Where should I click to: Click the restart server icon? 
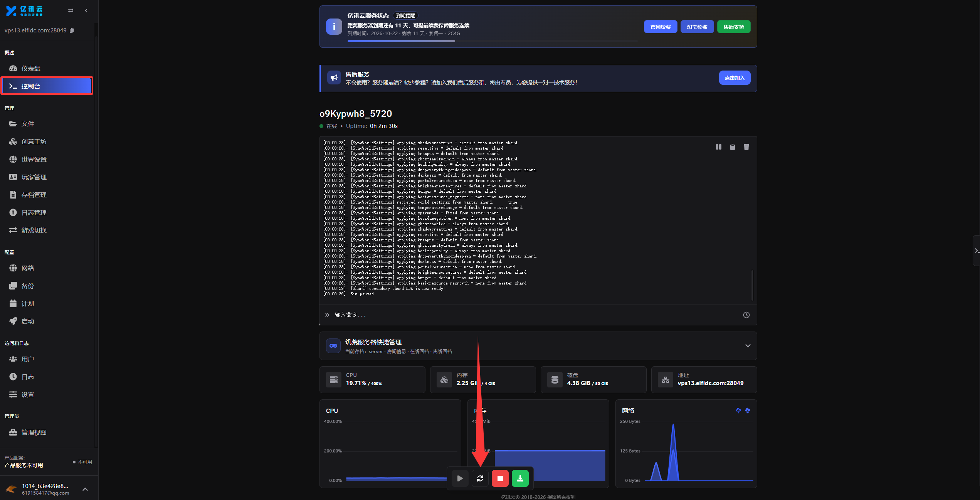(480, 478)
